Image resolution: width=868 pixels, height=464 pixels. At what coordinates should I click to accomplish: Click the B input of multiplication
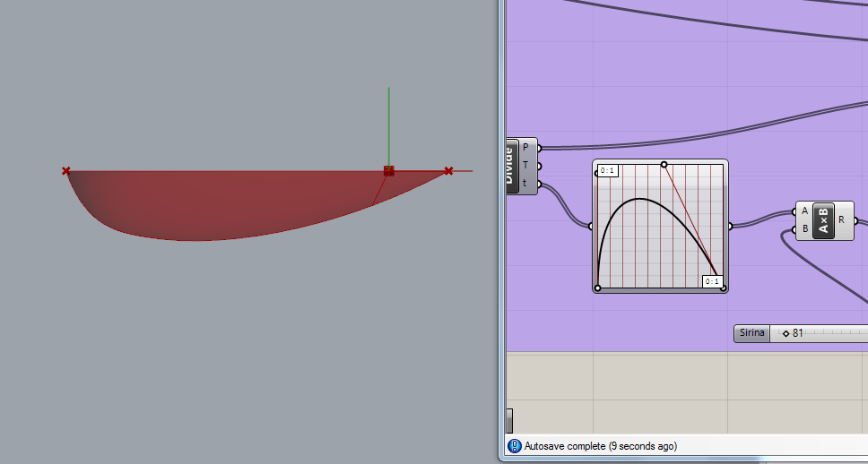[795, 229]
